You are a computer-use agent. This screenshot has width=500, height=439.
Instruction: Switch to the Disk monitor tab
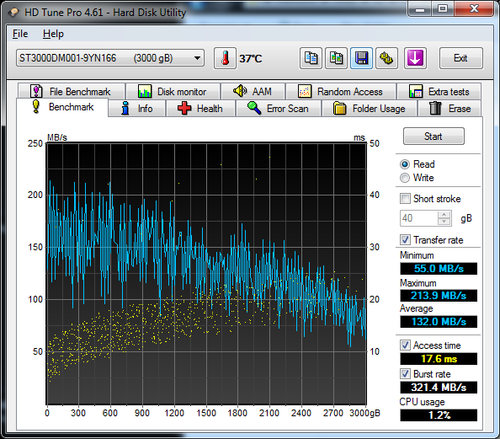point(173,91)
